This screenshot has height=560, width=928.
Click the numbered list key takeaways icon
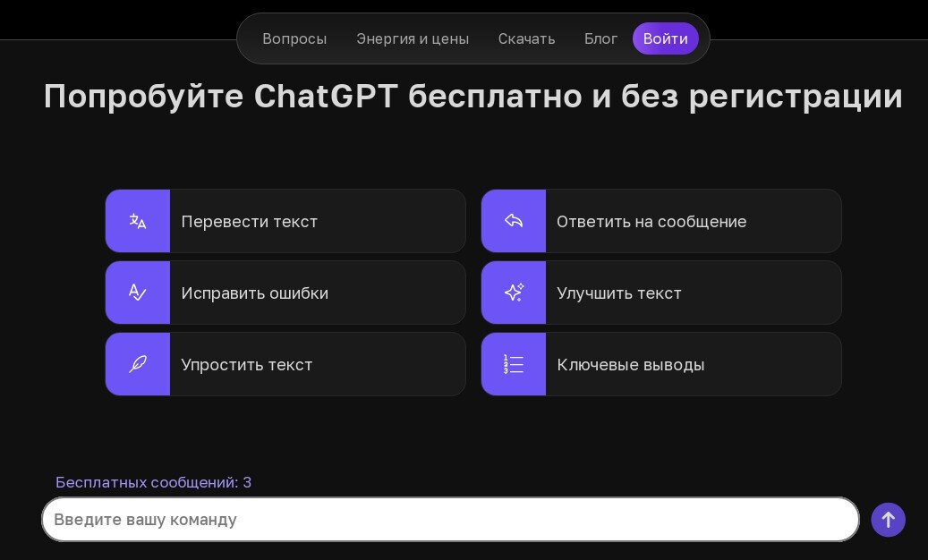click(513, 364)
